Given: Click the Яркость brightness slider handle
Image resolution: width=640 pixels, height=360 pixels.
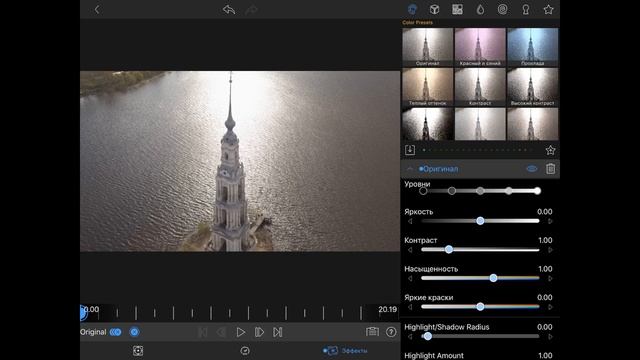Looking at the screenshot, I should (x=480, y=221).
